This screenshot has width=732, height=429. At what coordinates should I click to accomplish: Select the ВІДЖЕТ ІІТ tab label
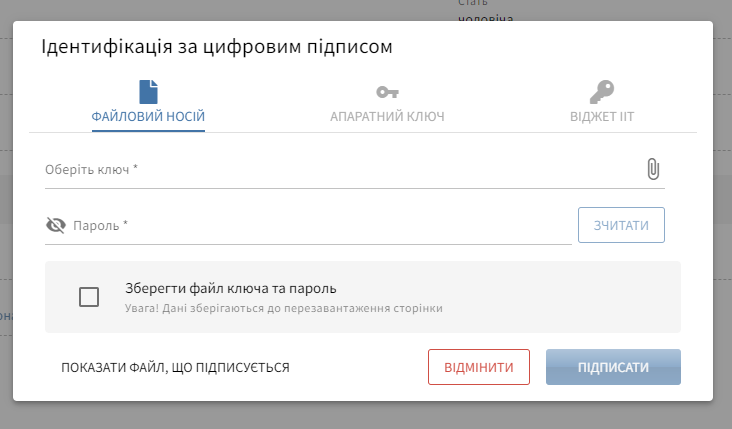(x=600, y=117)
